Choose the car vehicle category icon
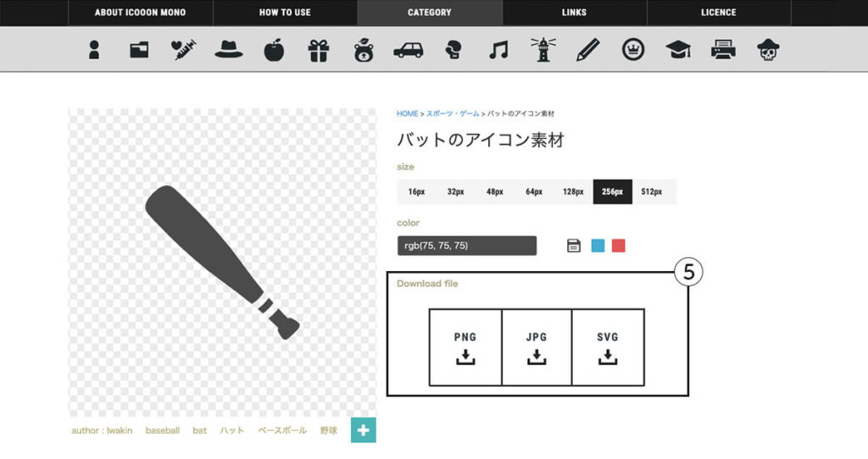The height and width of the screenshot is (459, 868). pyautogui.click(x=408, y=50)
